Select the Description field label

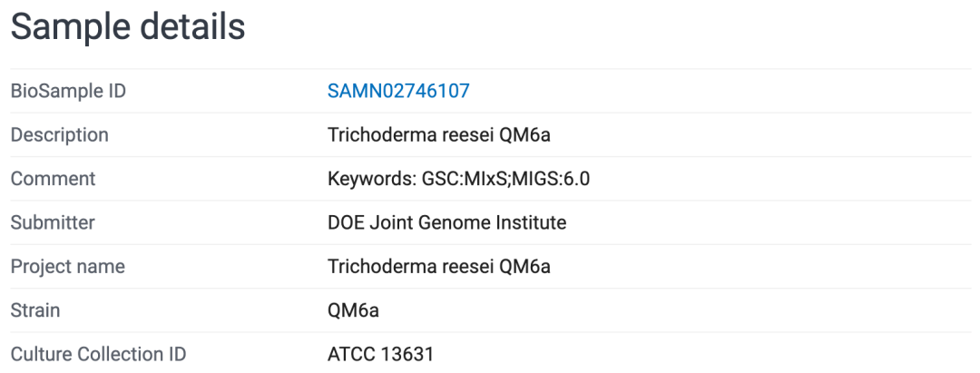pyautogui.click(x=60, y=135)
